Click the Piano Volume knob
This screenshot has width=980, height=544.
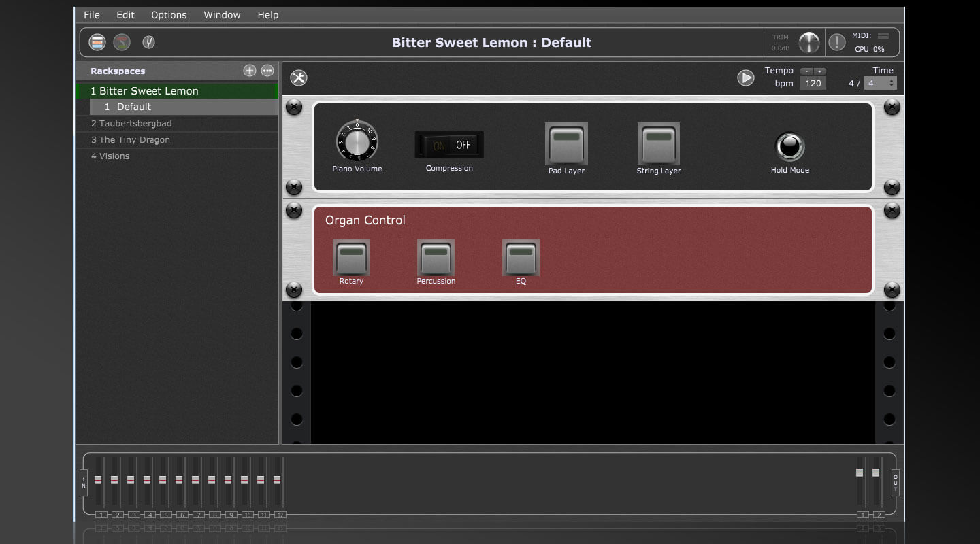[357, 141]
